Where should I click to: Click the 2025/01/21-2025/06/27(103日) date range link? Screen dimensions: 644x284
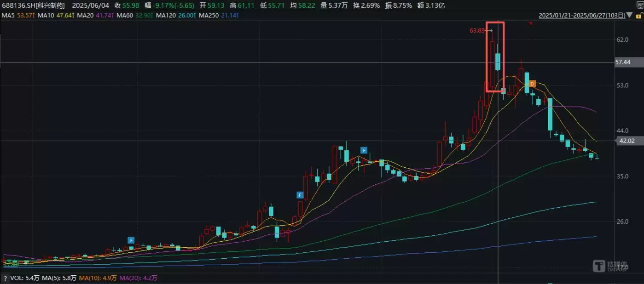click(x=582, y=15)
